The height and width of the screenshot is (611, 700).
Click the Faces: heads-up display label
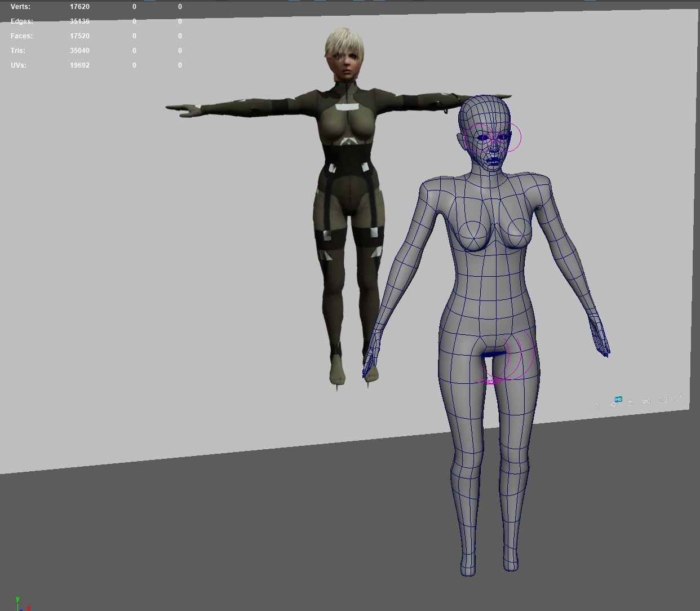(21, 36)
